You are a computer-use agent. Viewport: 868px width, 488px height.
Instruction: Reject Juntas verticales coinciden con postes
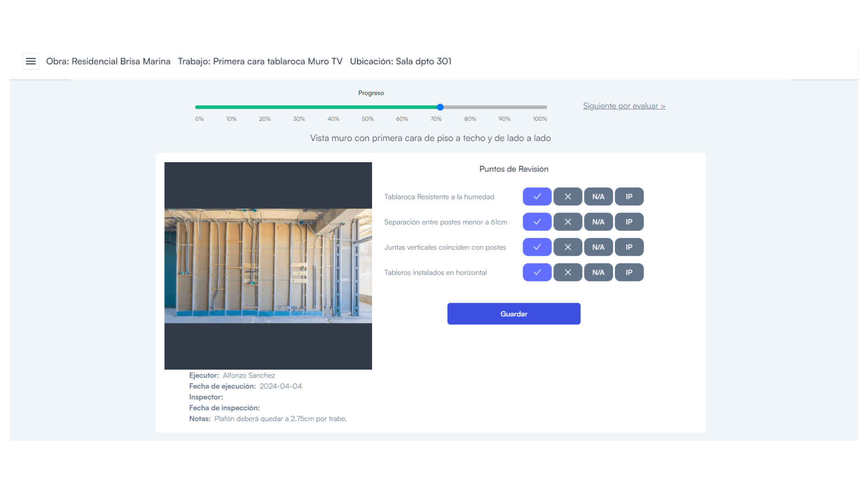click(567, 247)
